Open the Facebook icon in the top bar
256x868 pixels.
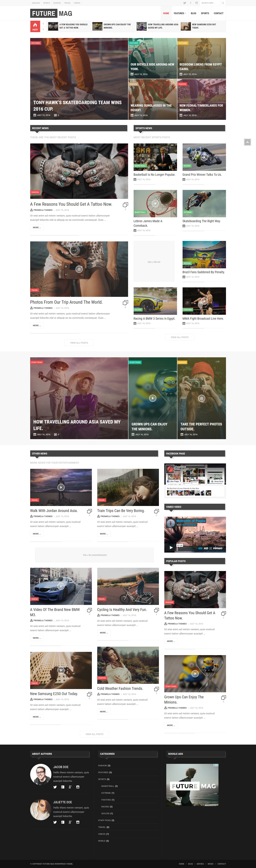coord(191,3)
